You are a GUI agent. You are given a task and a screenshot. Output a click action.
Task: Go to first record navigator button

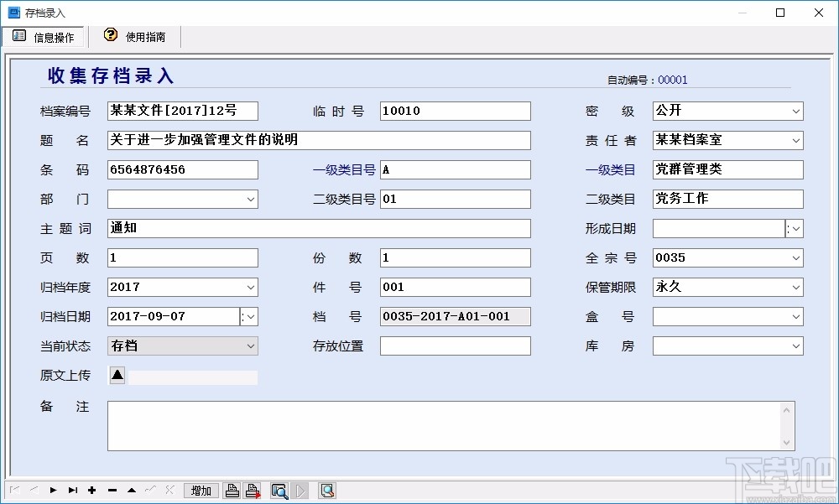pyautogui.click(x=15, y=490)
